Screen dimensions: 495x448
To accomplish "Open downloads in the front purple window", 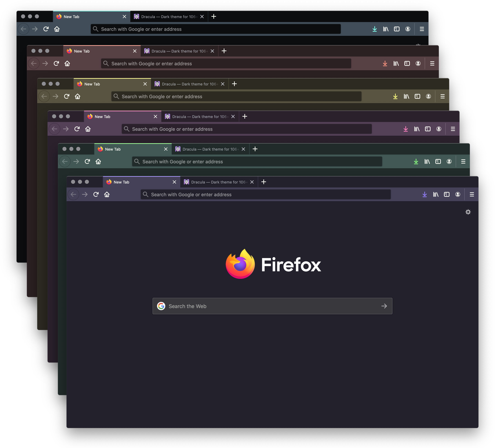I will (425, 194).
